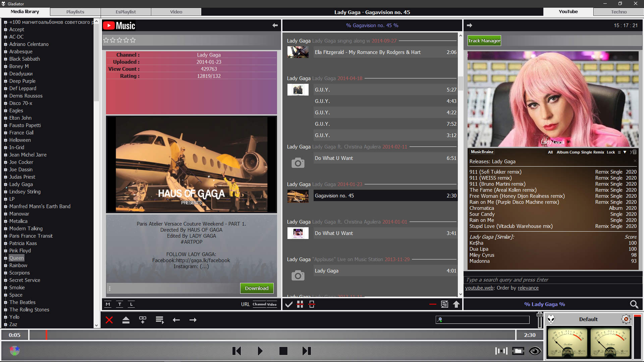Toggle the Video URL mode
The height and width of the screenshot is (362, 644).
(x=272, y=304)
